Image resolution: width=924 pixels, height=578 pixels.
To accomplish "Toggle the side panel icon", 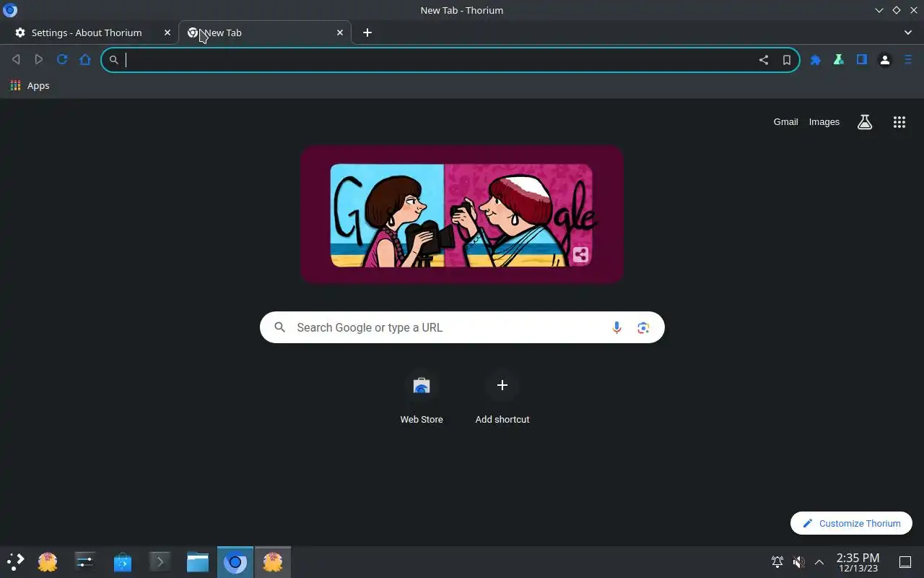I will point(862,60).
